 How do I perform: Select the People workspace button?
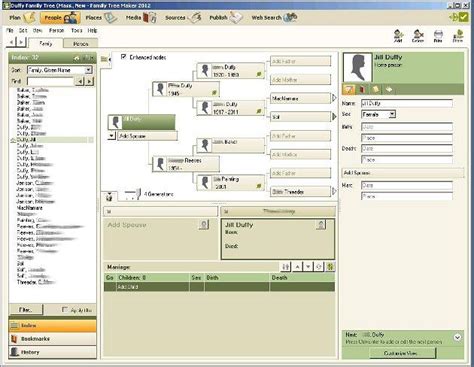point(60,18)
